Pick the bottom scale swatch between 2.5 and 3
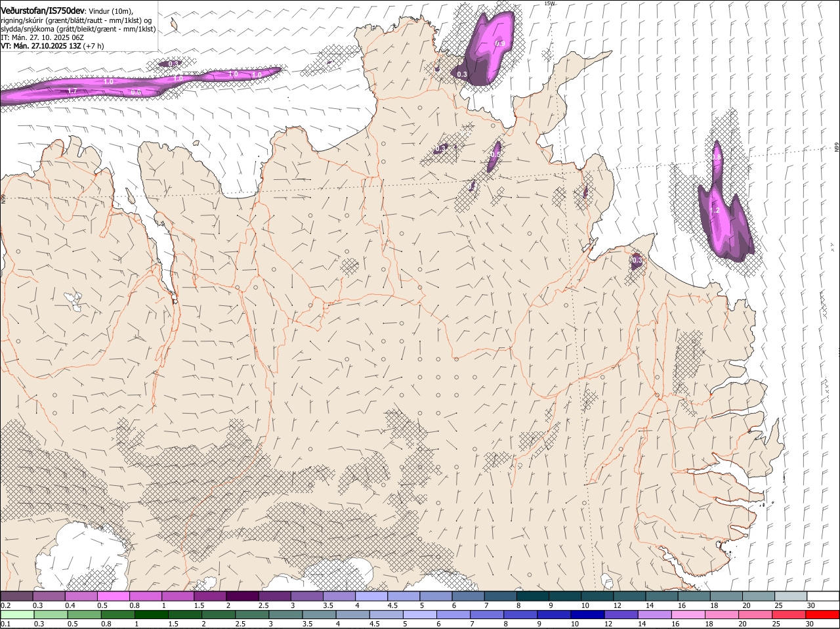Image resolution: width=840 pixels, height=629 pixels. (252, 615)
